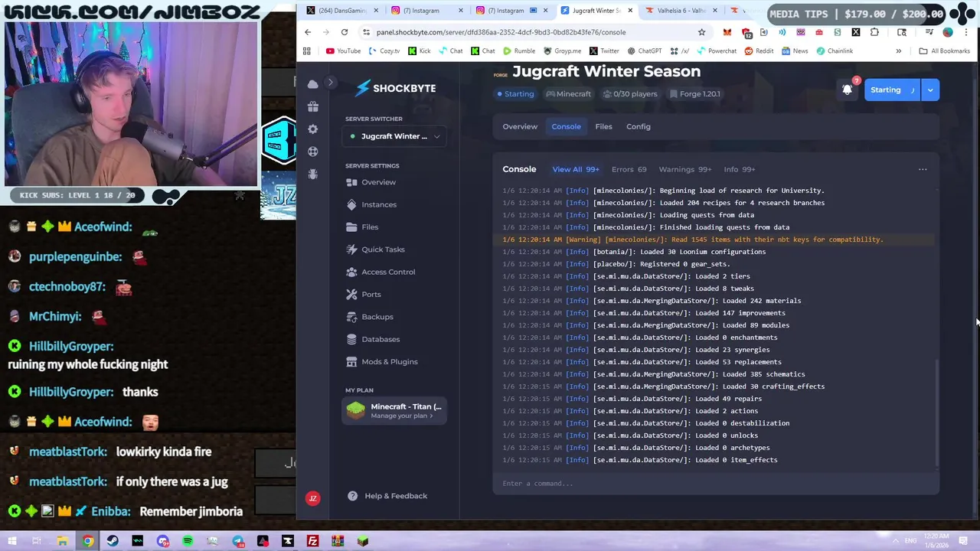Filter console by Info
This screenshot has height=551, width=980.
tap(739, 169)
